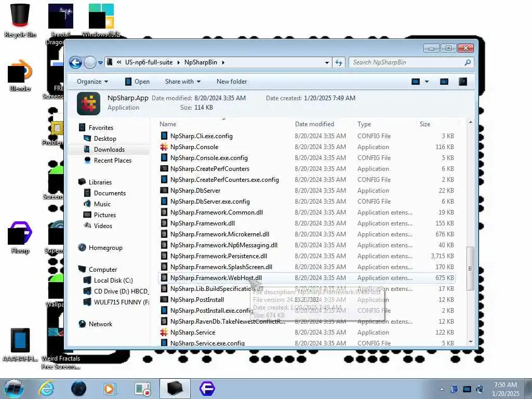Select NpSharp.Cli.exe.config file icon
The width and height of the screenshot is (532, 399).
click(164, 136)
